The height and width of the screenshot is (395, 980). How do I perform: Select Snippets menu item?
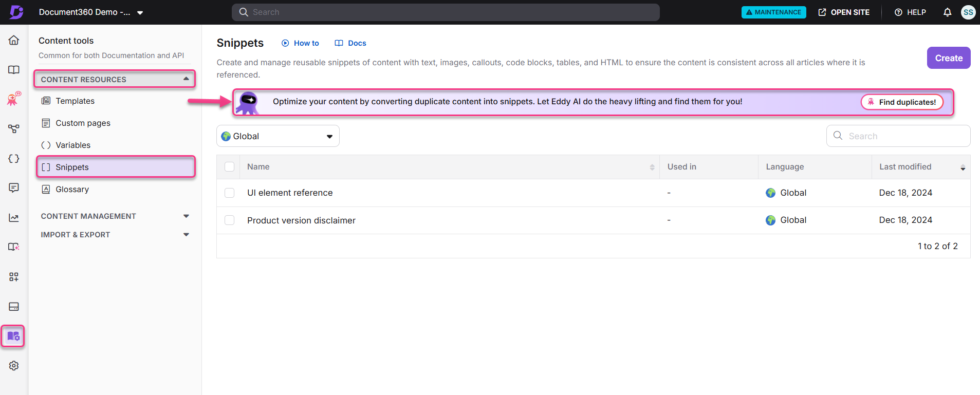coord(116,167)
